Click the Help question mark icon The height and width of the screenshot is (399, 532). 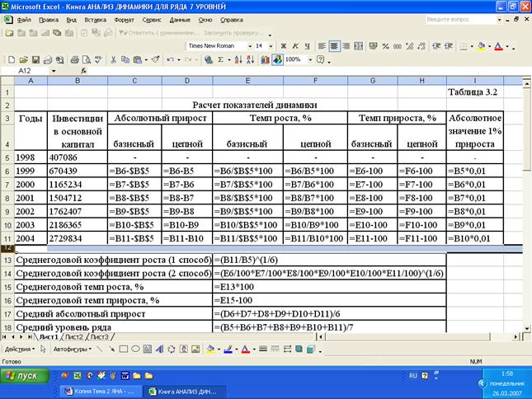(320, 60)
